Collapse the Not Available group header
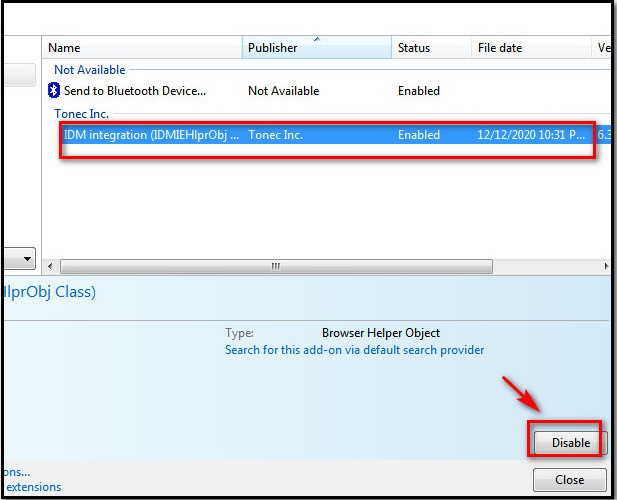 click(x=90, y=70)
